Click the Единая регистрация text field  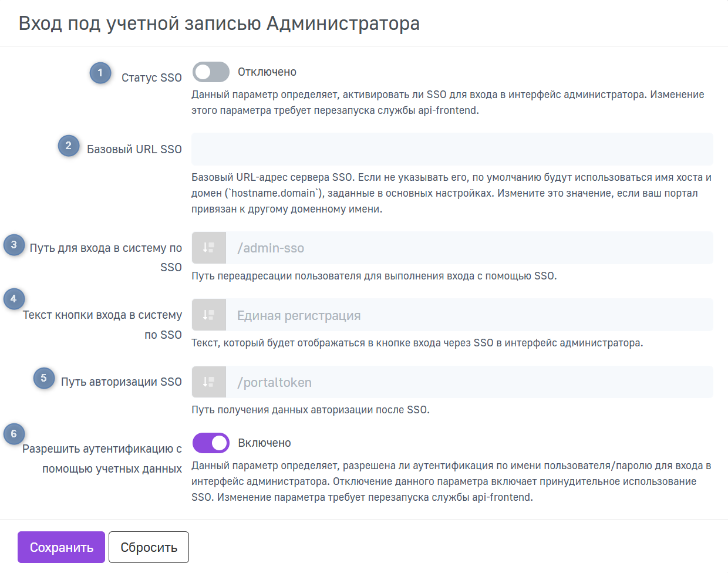pyautogui.click(x=470, y=315)
